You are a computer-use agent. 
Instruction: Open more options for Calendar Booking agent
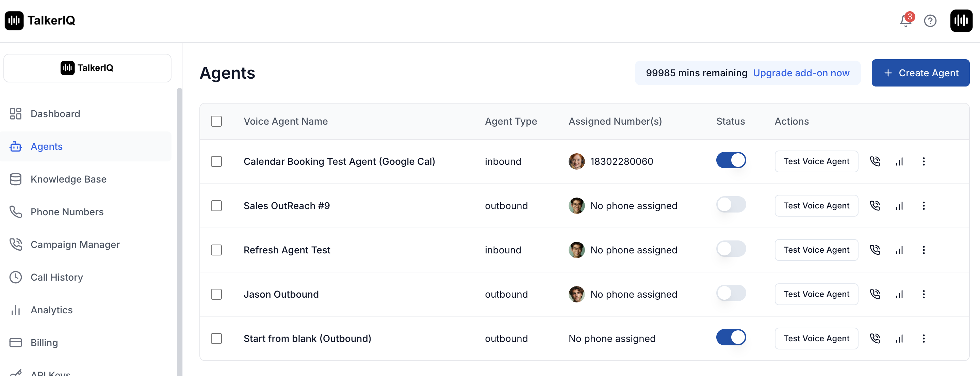click(x=924, y=161)
